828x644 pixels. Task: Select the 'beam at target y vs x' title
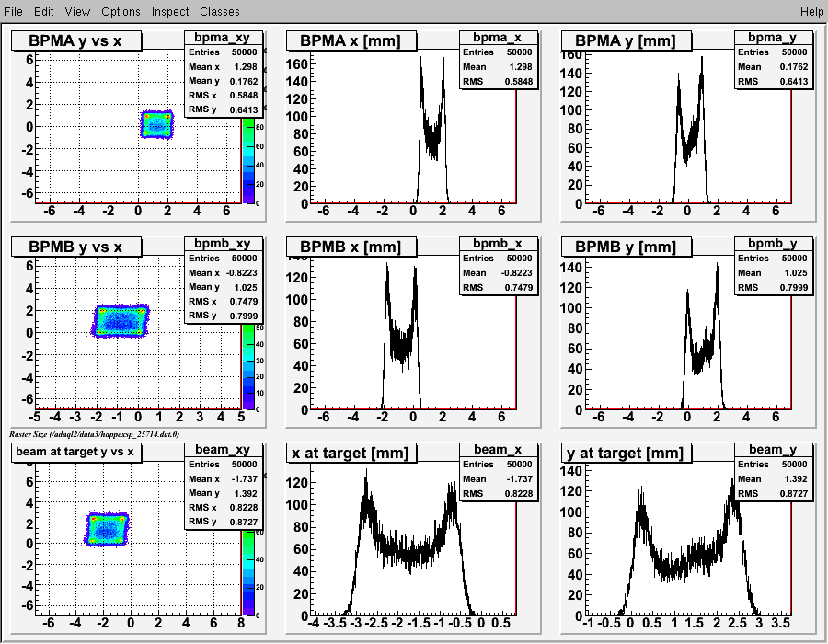pos(76,453)
